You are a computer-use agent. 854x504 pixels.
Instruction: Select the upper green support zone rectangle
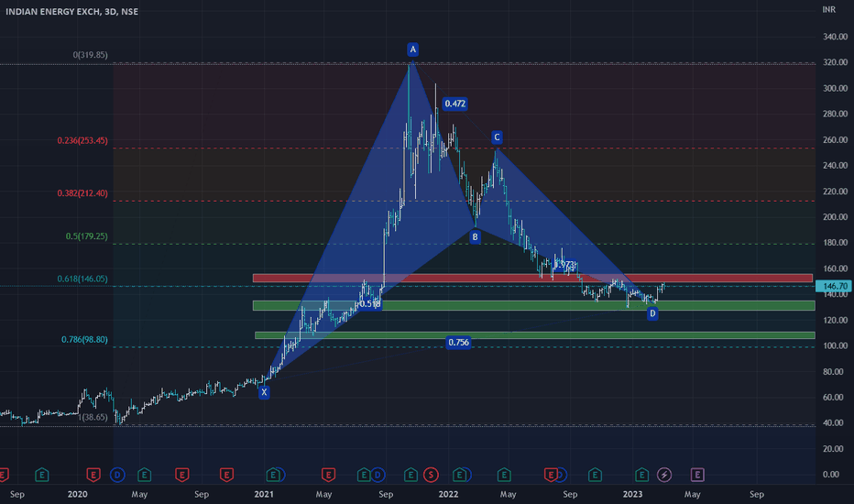tap(533, 306)
